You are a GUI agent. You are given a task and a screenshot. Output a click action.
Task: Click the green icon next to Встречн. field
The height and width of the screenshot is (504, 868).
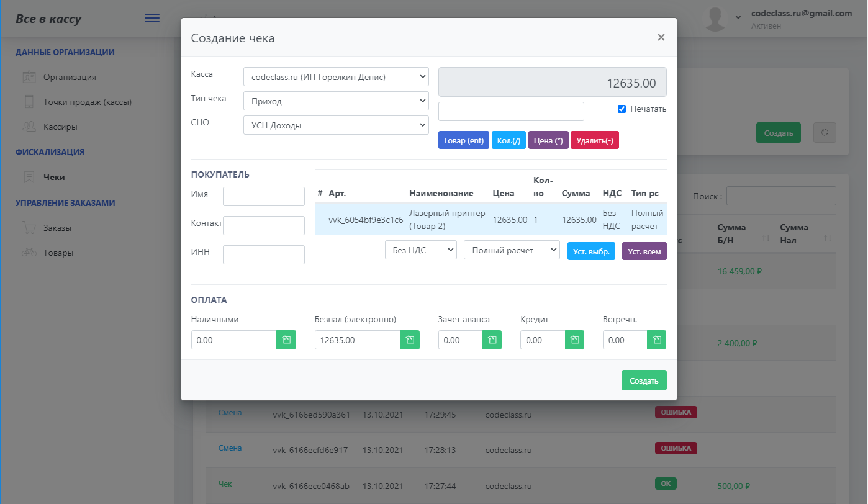coord(656,340)
